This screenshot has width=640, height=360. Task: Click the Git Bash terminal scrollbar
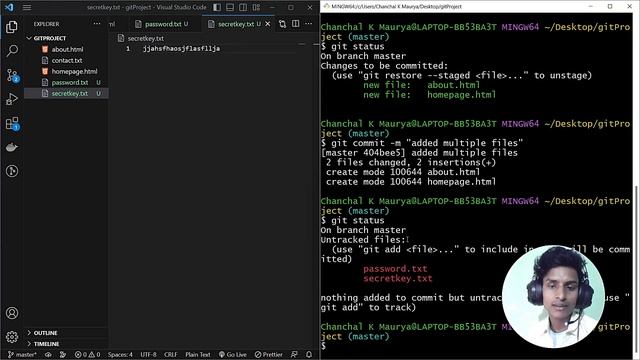tap(636, 269)
